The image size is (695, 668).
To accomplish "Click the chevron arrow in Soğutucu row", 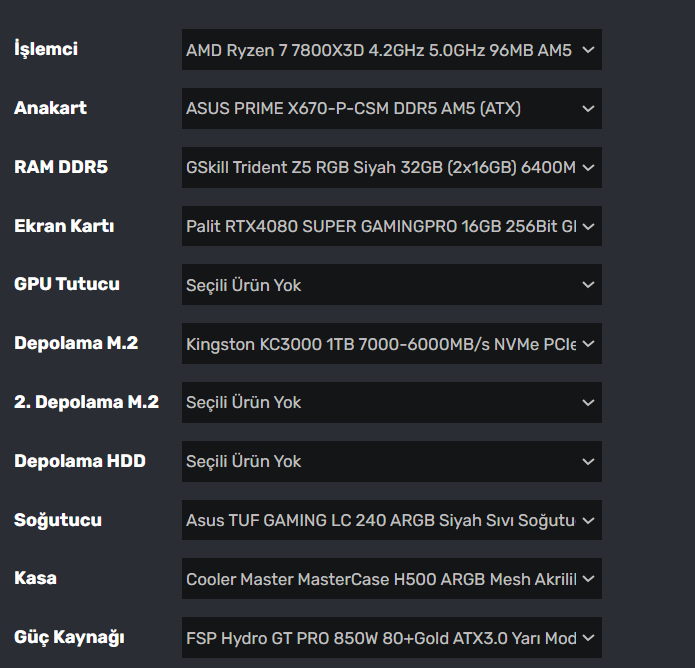I will click(588, 520).
